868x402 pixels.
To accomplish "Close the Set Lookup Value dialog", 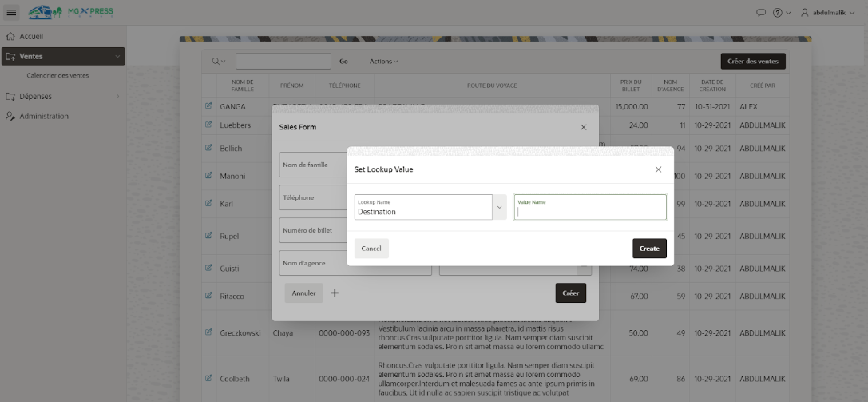I will point(658,169).
